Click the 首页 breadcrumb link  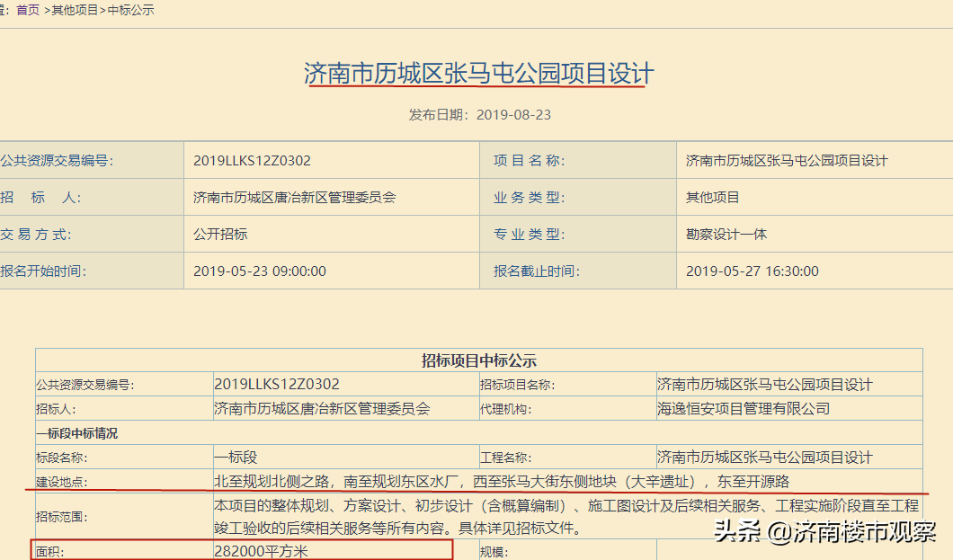point(28,10)
